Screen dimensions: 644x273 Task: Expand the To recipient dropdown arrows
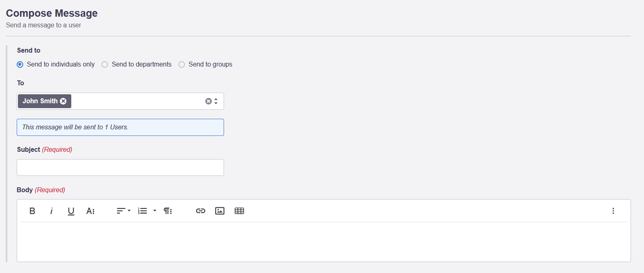[x=216, y=101]
